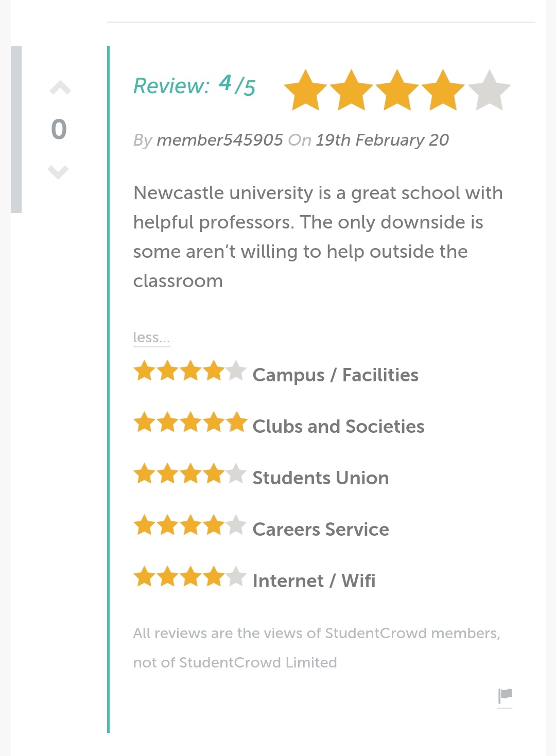Click the Campus / Facilities rating label
The width and height of the screenshot is (556, 756).
click(x=335, y=375)
